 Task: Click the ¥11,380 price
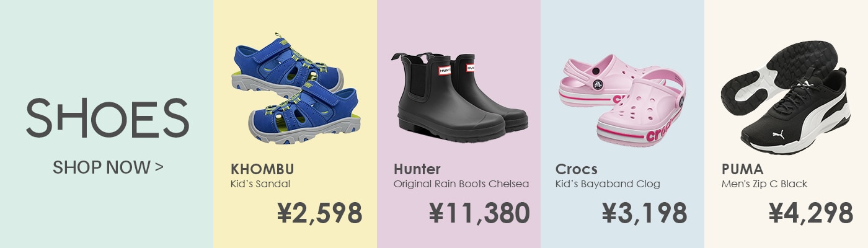[479, 213]
